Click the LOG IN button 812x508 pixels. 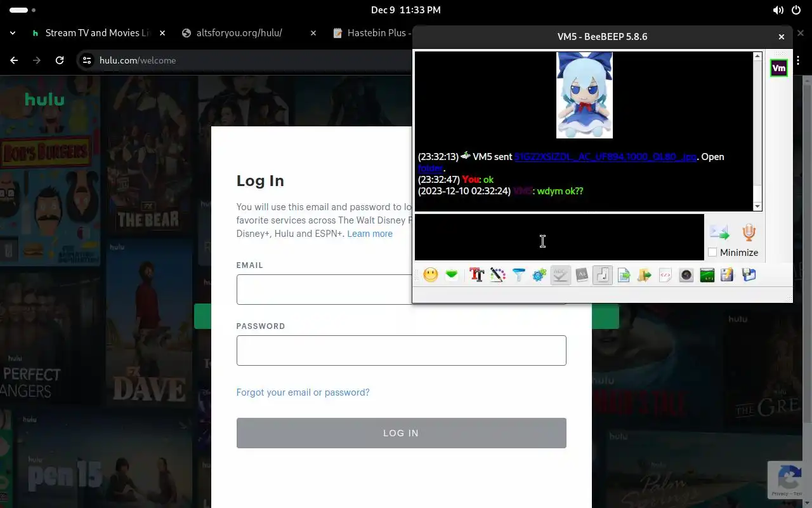coord(401,433)
